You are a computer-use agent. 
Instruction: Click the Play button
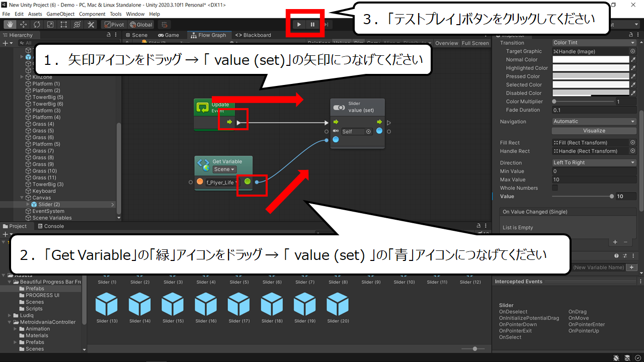tap(299, 24)
